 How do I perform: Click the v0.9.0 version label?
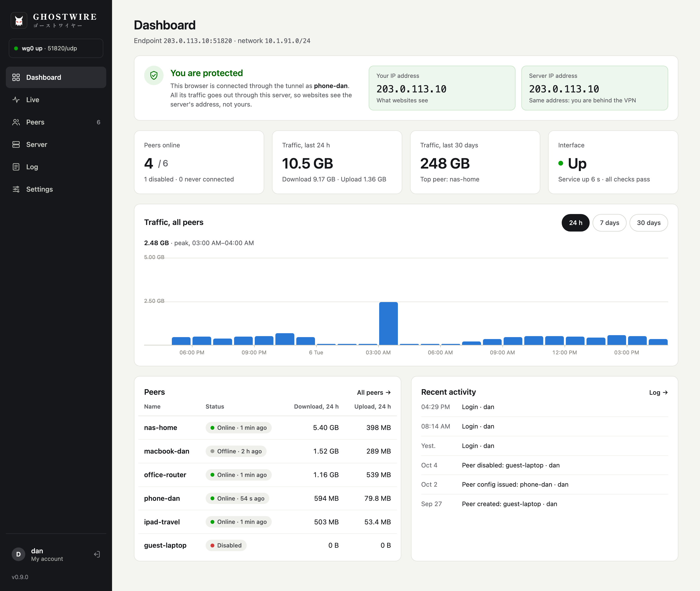(x=20, y=577)
